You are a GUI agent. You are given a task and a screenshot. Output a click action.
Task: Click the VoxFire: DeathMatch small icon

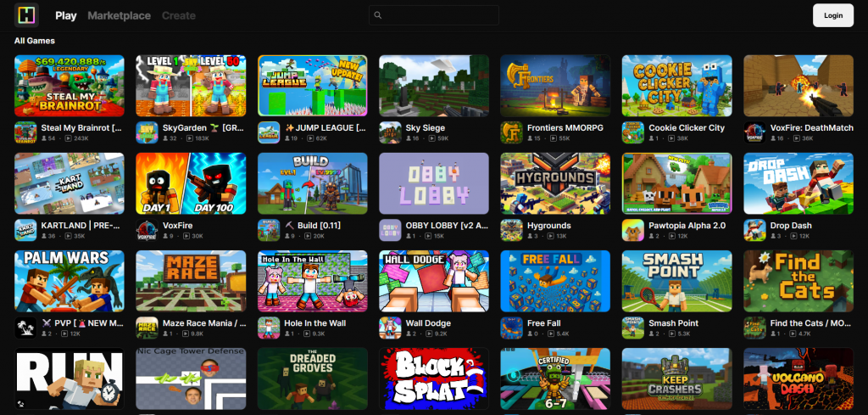point(754,132)
